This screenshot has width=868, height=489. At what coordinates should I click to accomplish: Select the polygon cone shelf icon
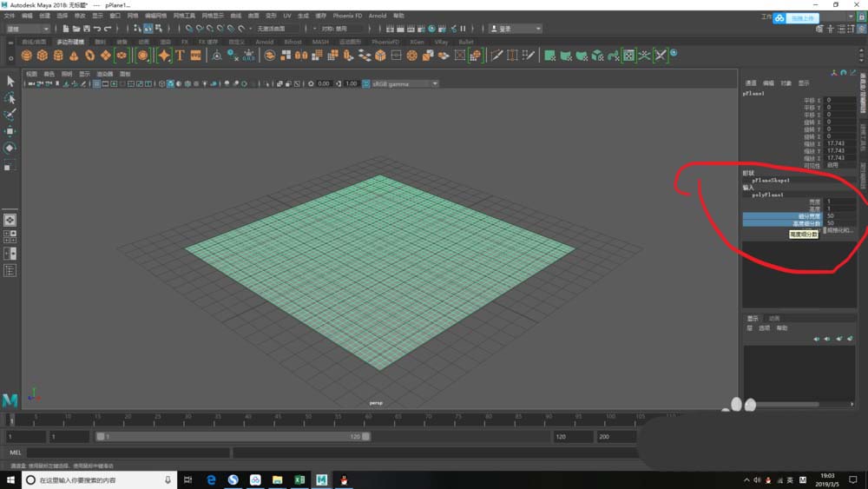point(74,56)
